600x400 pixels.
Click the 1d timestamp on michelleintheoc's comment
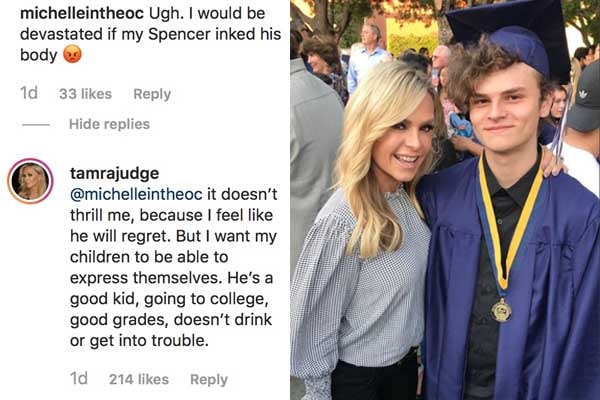[29, 94]
